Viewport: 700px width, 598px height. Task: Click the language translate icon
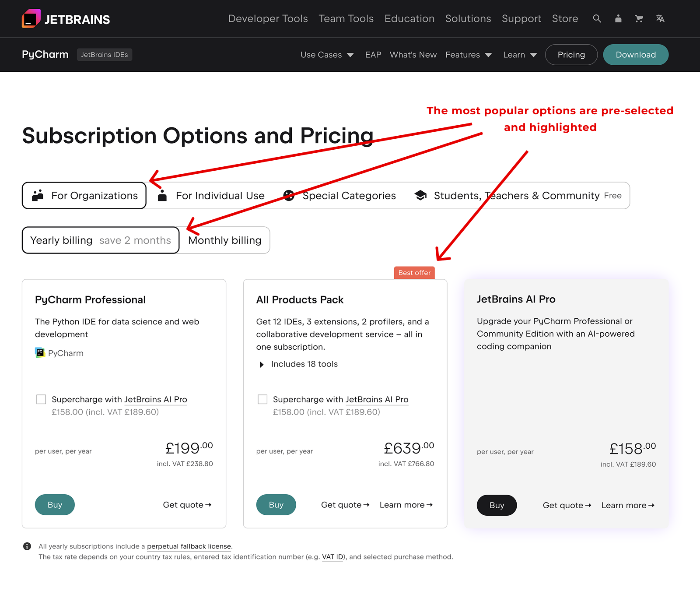click(x=660, y=19)
